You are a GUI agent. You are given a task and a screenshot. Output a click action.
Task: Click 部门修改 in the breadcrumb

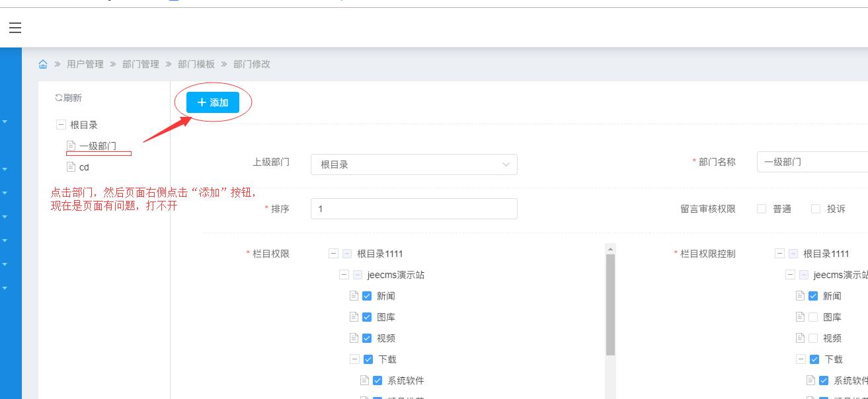click(x=252, y=64)
